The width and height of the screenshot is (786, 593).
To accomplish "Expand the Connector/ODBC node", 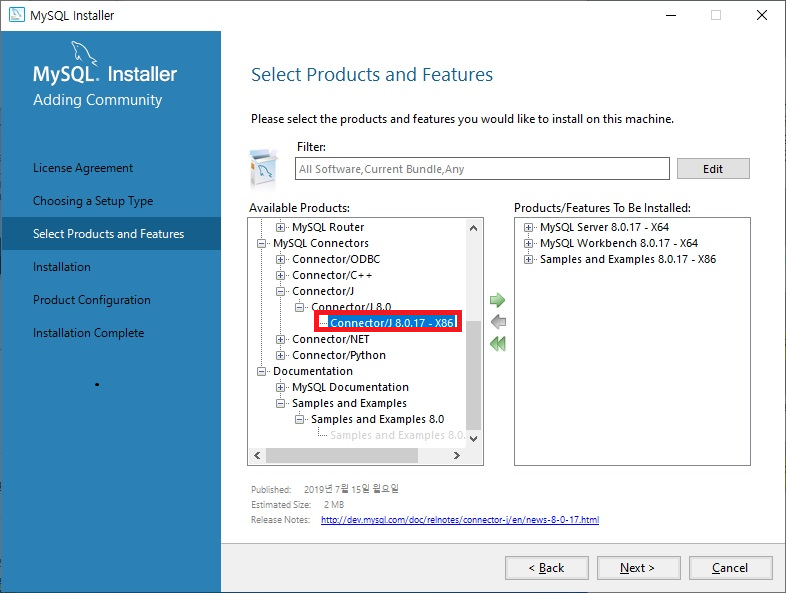I will 280,259.
